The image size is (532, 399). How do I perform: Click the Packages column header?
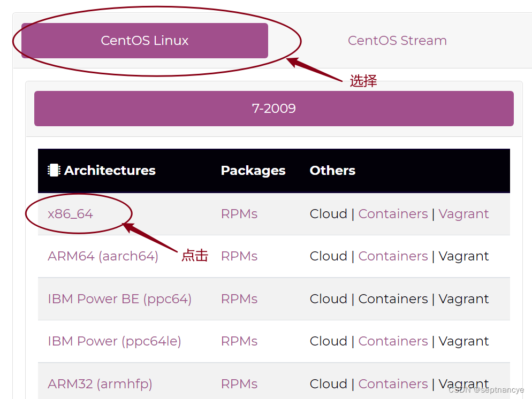tap(253, 170)
